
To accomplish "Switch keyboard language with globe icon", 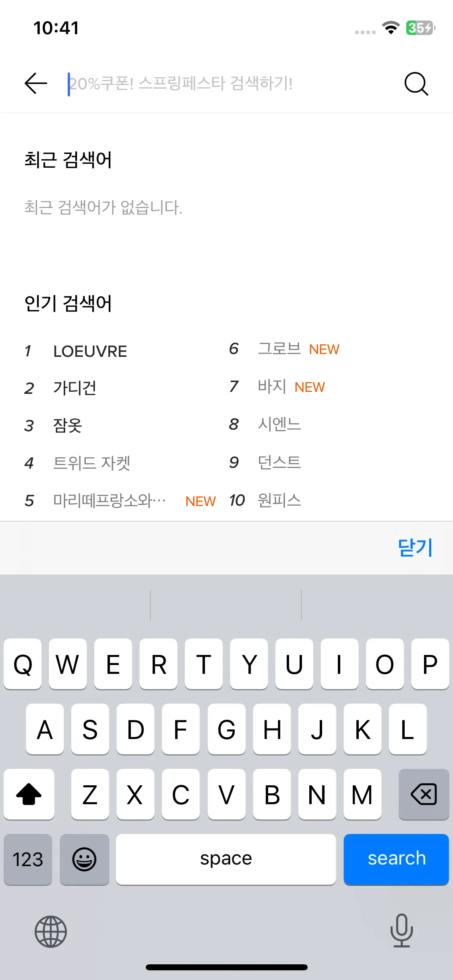I will pos(51,931).
